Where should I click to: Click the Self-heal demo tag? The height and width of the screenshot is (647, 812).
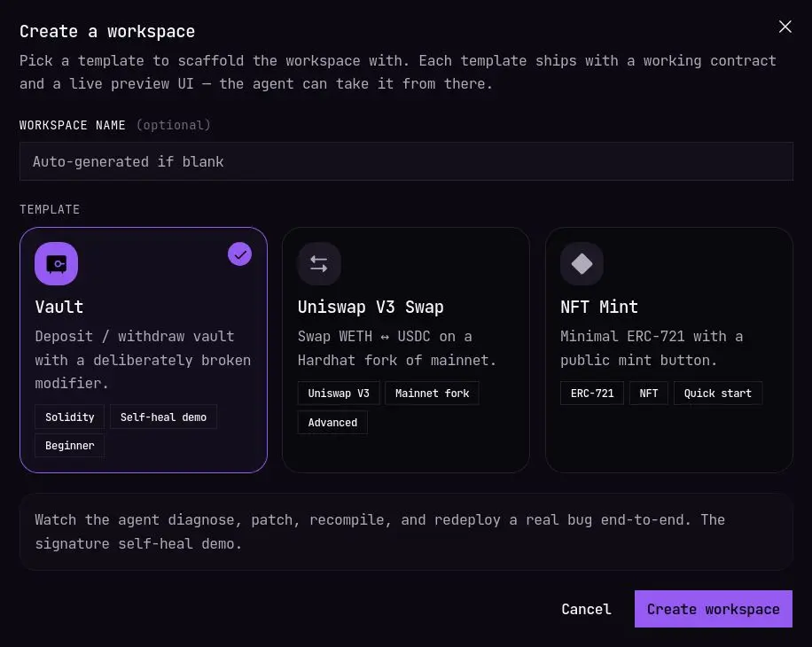click(x=164, y=417)
